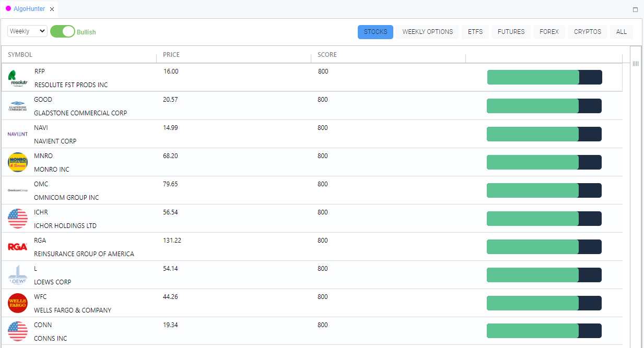This screenshot has height=348, width=644.
Task: Click the price 20.57 cell
Action: 170,100
